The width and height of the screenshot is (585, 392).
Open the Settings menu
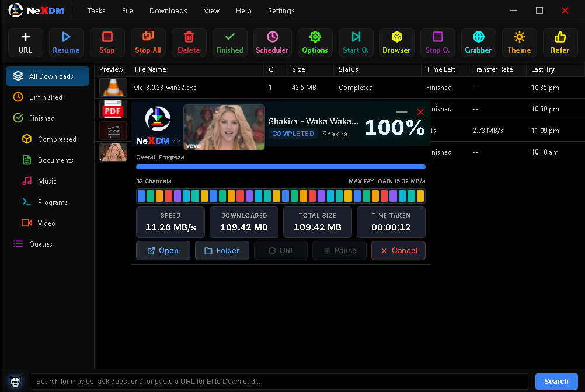click(281, 10)
